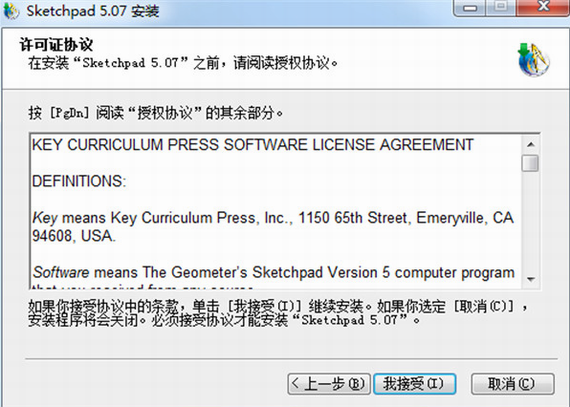
Task: Click the empty scrollbar track below the thumb
Action: pos(530,221)
